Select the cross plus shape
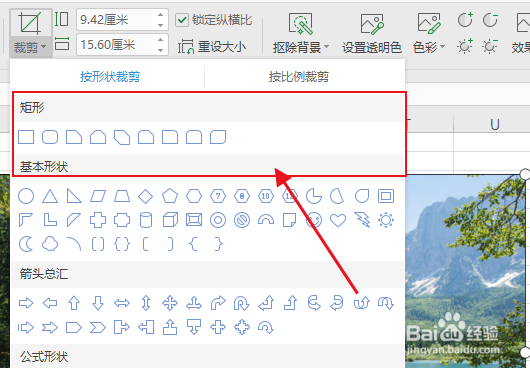Viewport: 530px width, 368px height. point(98,220)
